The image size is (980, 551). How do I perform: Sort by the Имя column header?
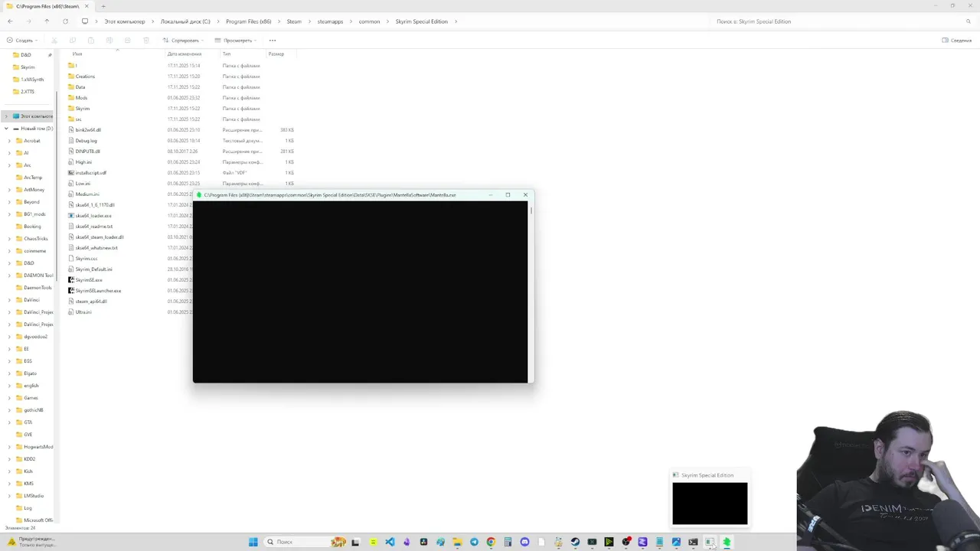click(x=77, y=54)
